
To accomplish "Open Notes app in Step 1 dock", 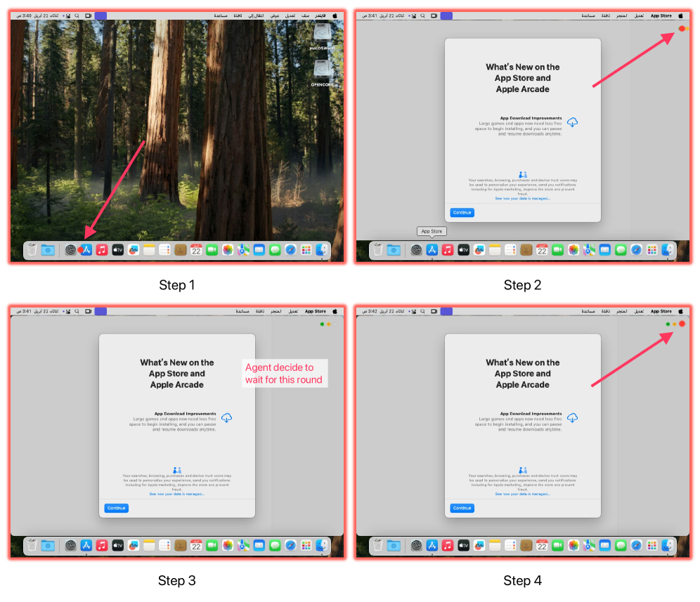I will point(149,250).
